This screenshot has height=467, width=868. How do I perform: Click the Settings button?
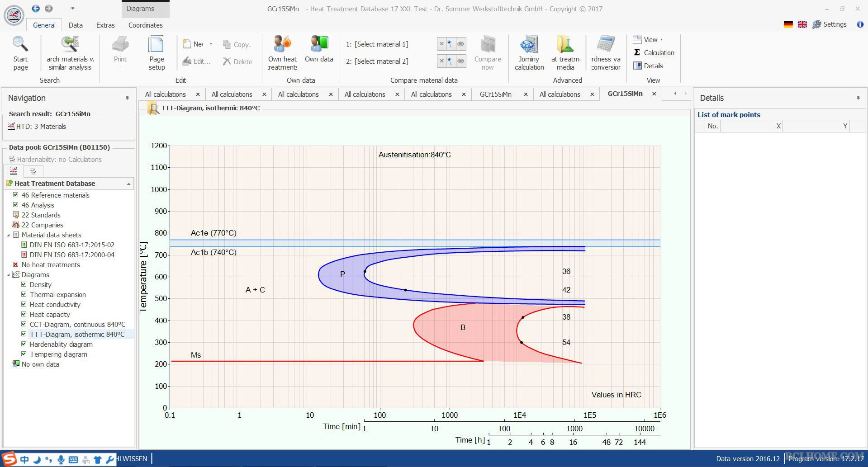tap(830, 24)
